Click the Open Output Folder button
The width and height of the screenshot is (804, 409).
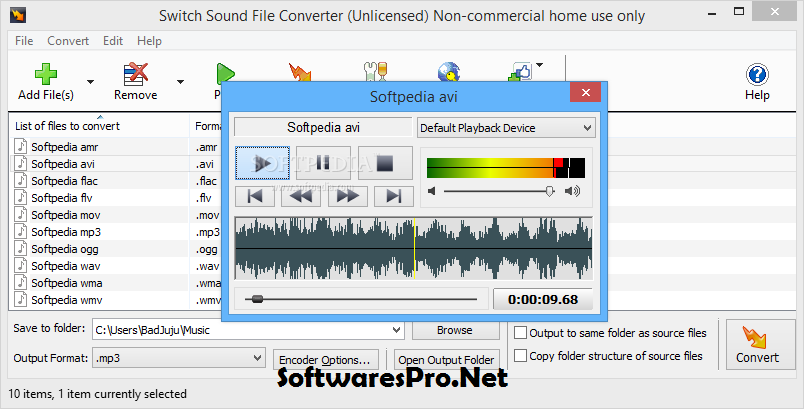point(446,360)
